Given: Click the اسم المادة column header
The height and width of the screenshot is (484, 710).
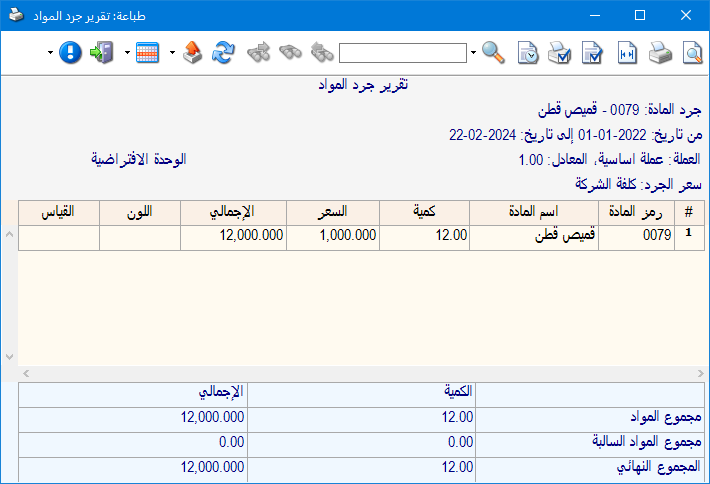Looking at the screenshot, I should point(534,212).
